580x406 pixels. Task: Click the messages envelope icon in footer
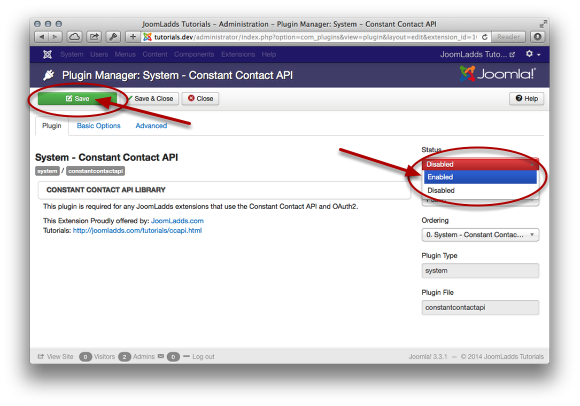(161, 356)
